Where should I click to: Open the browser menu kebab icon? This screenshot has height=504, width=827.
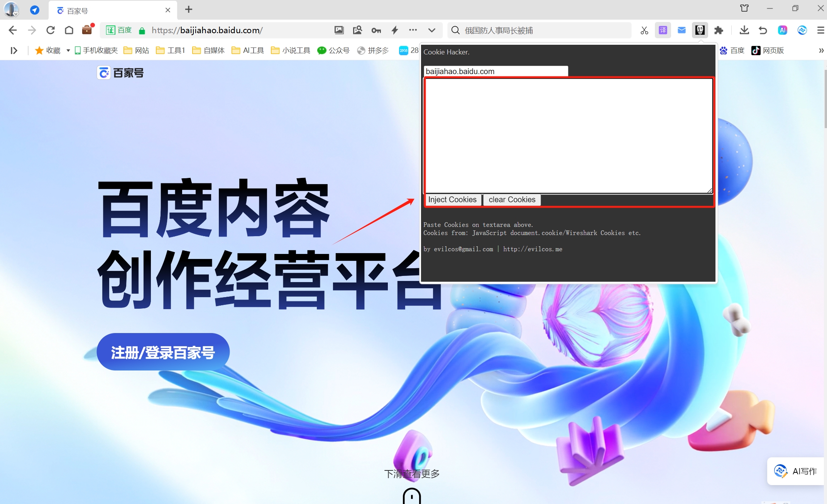[413, 31]
